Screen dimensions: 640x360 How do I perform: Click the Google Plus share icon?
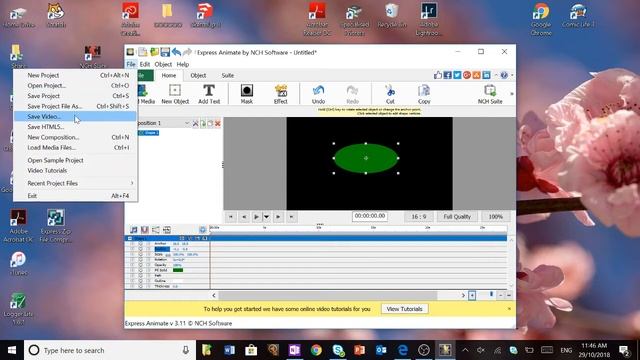click(467, 75)
